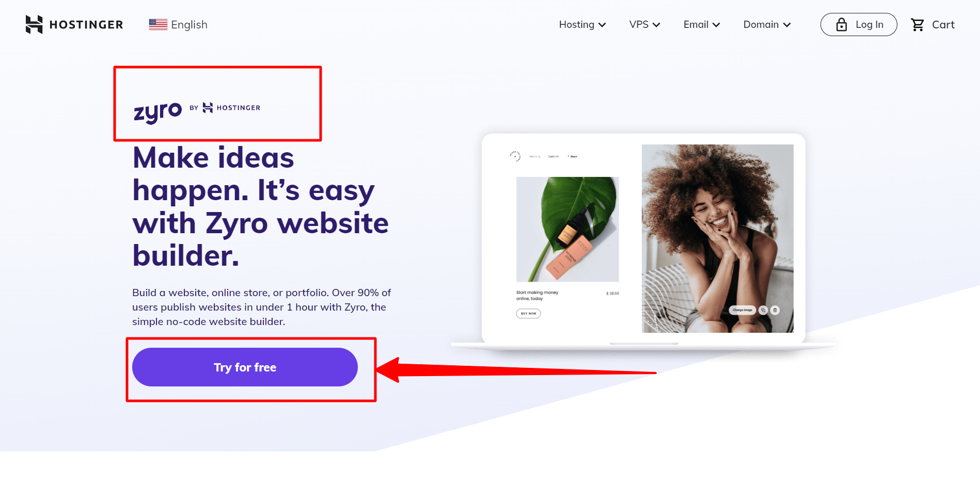Screen dimensions: 980x486
Task: Click the padlock icon in Log In
Action: pos(842,24)
